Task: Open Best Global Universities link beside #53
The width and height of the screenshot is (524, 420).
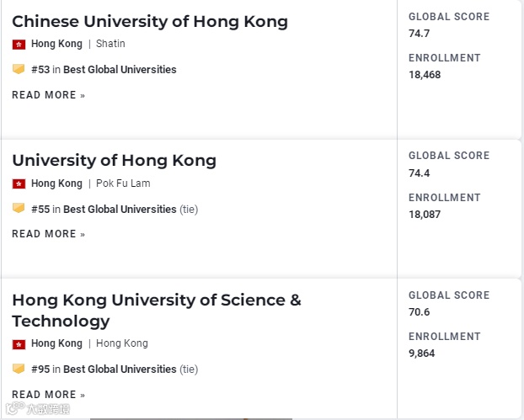Action: 120,70
